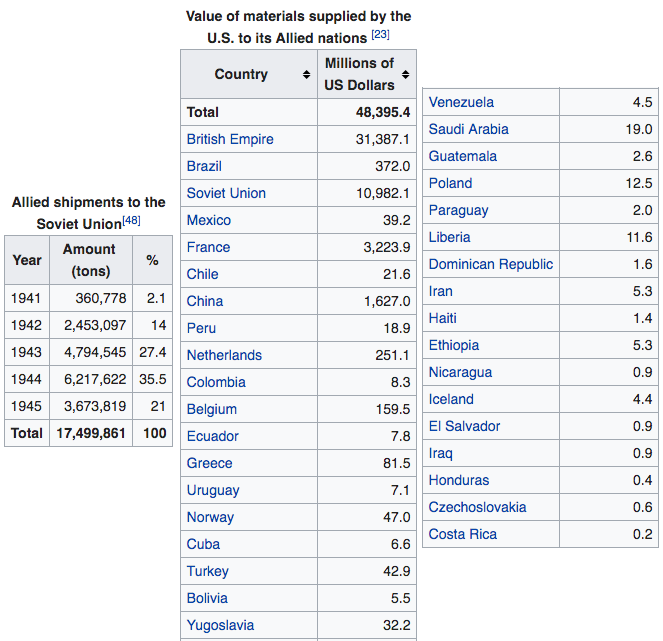Screen dimensions: 663x641
Task: Open the Haiti link
Action: (443, 319)
